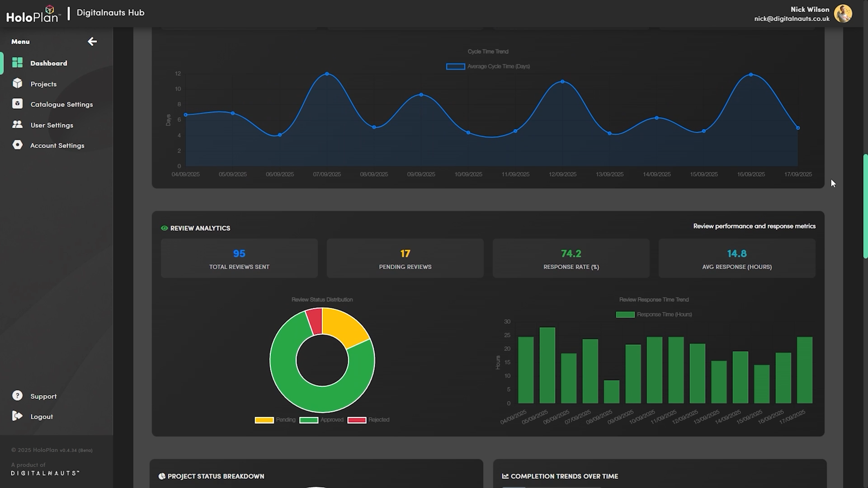Viewport: 868px width, 488px height.
Task: Click the Account Settings gear icon
Action: click(18, 145)
